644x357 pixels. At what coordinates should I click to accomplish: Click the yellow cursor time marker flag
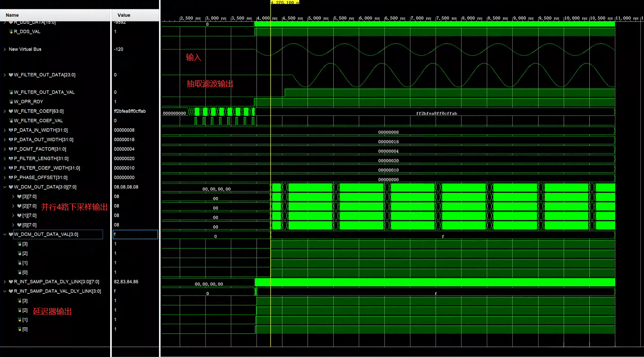pyautogui.click(x=285, y=2)
